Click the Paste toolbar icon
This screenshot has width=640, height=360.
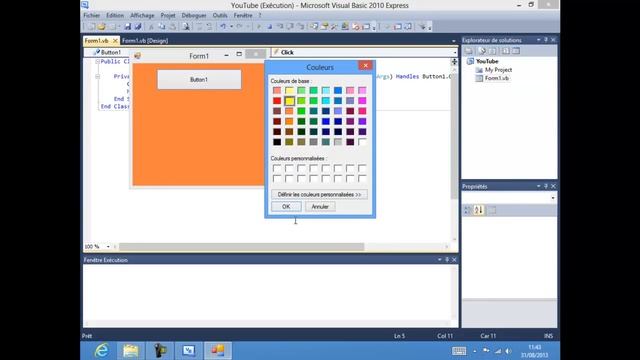tap(172, 27)
